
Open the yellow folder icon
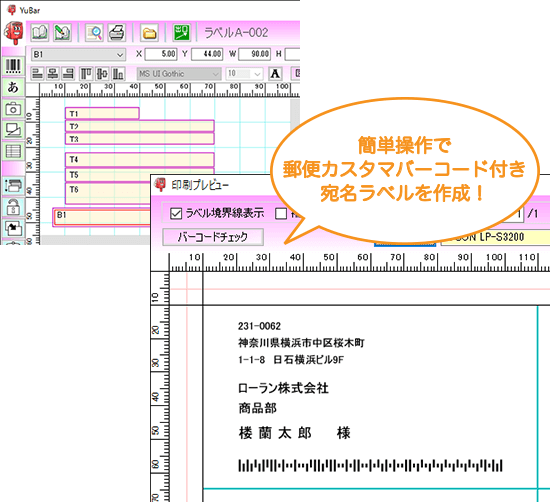149,33
